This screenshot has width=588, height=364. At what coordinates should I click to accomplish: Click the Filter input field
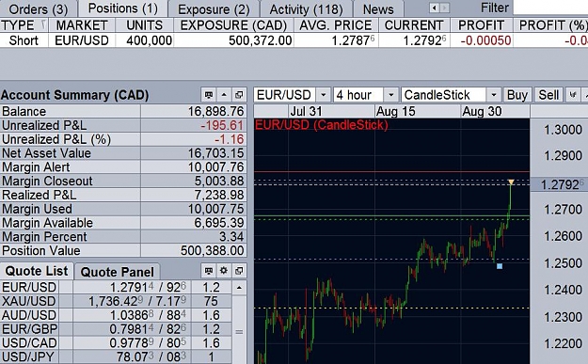click(550, 8)
